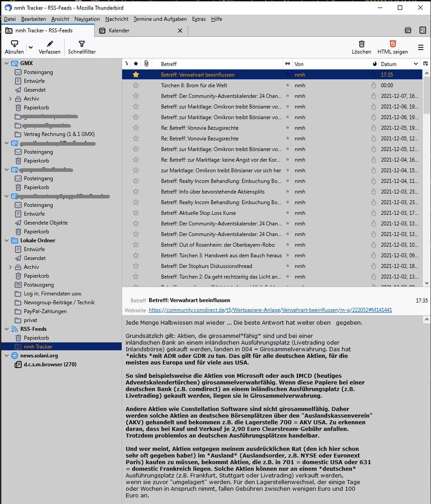Image resolution: width=431 pixels, height=504 pixels.
Task: Open the Abrufen dropdown arrow
Action: tap(30, 48)
